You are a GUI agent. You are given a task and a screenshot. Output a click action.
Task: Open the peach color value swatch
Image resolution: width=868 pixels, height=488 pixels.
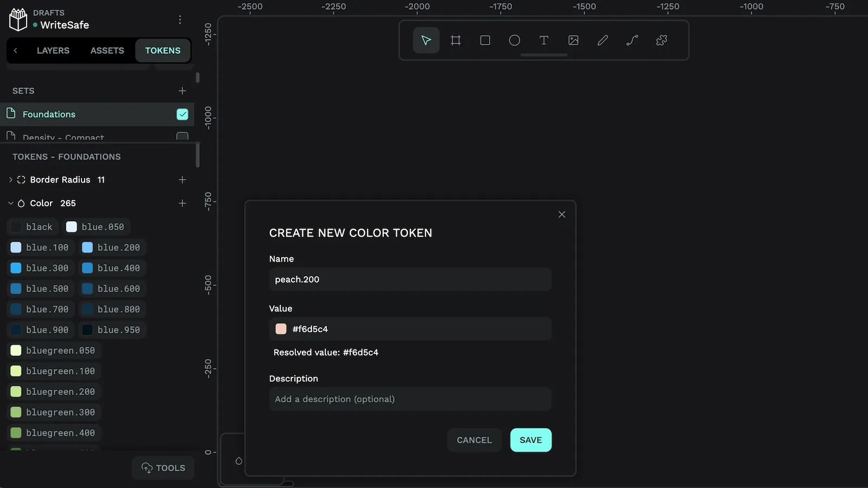(x=281, y=329)
